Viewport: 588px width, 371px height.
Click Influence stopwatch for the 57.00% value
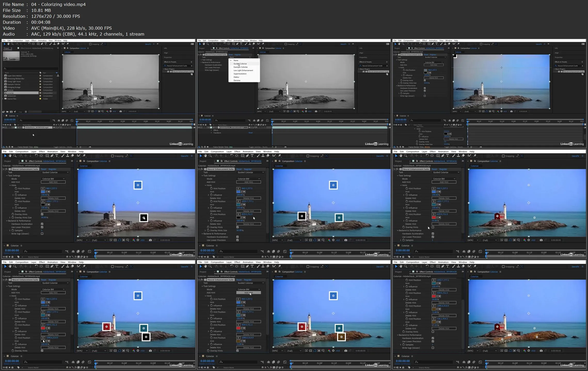(407, 325)
